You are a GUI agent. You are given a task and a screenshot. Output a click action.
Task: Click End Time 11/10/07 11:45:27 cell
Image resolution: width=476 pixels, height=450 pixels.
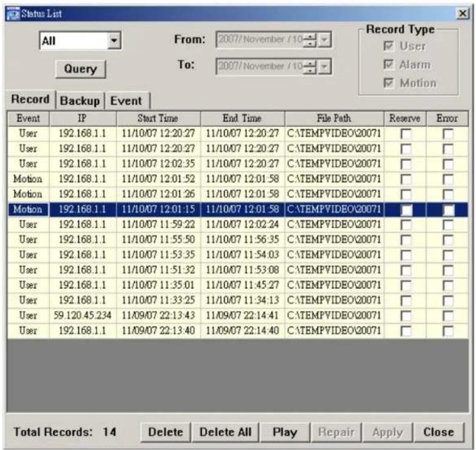coord(243,285)
